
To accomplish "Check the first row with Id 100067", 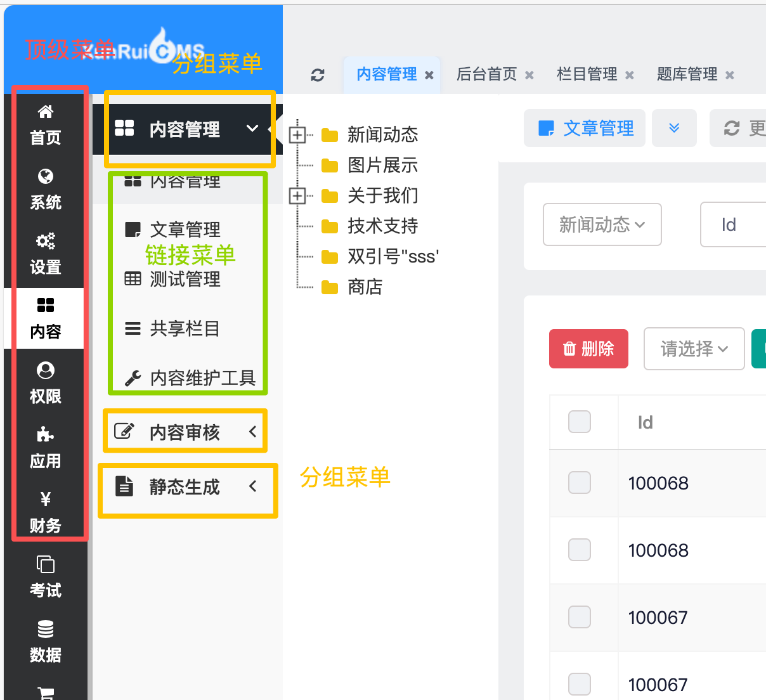I will coord(580,617).
